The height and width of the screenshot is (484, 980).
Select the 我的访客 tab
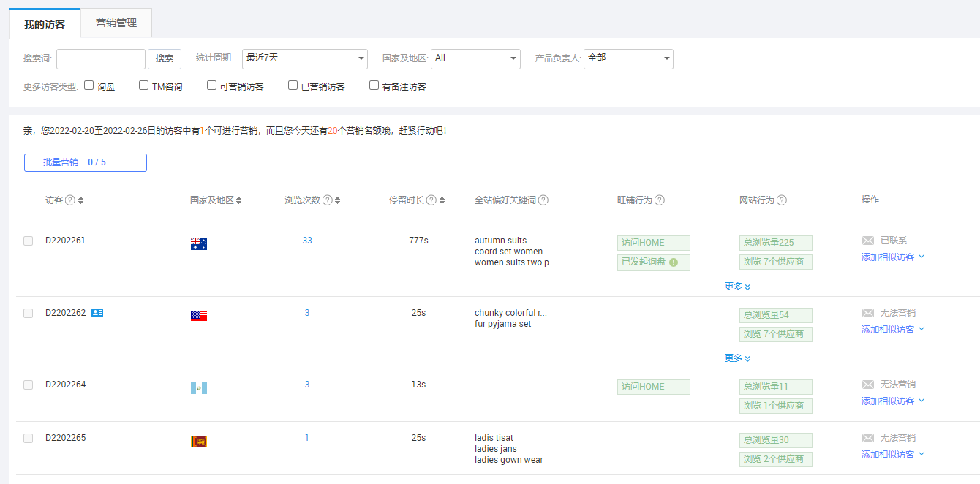pyautogui.click(x=44, y=23)
